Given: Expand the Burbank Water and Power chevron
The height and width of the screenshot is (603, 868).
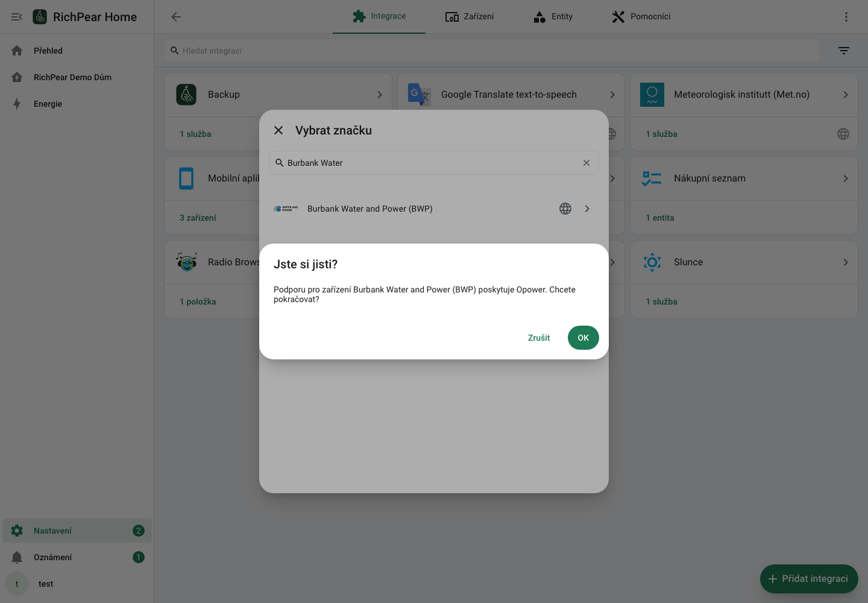Looking at the screenshot, I should coord(587,209).
